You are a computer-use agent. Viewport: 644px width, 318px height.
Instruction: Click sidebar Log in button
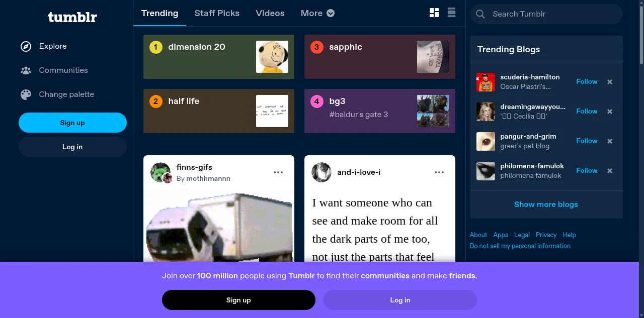[72, 147]
